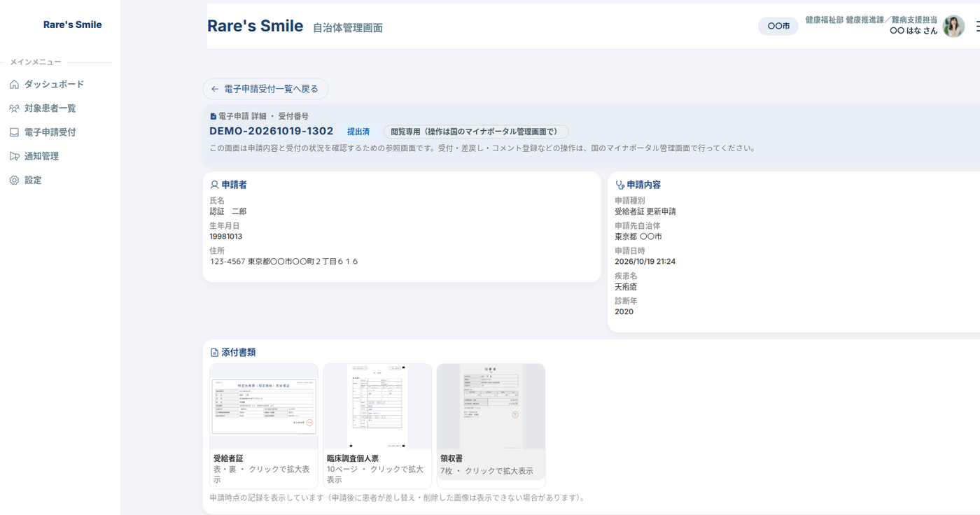Image resolution: width=980 pixels, height=515 pixels.
Task: Click the patient list people icon
Action: 14,108
